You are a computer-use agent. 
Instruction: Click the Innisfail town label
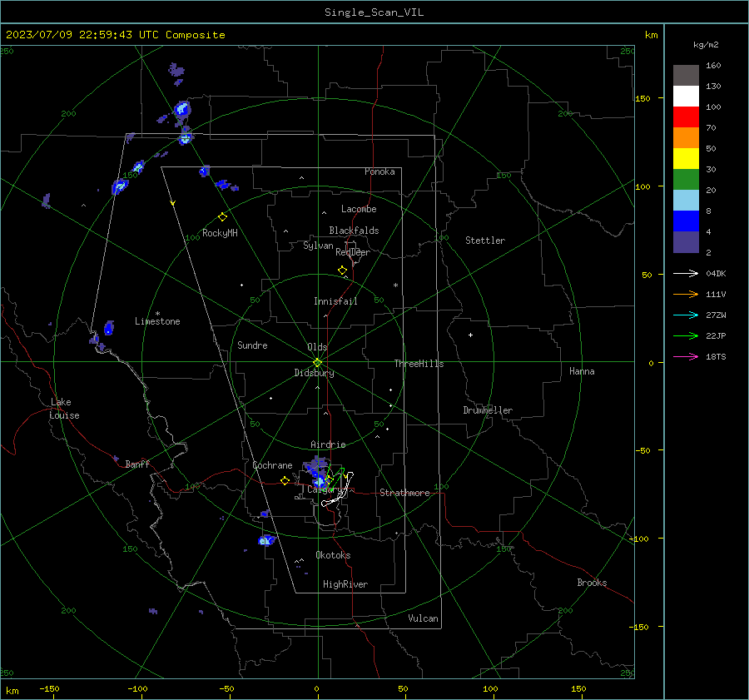pos(335,301)
